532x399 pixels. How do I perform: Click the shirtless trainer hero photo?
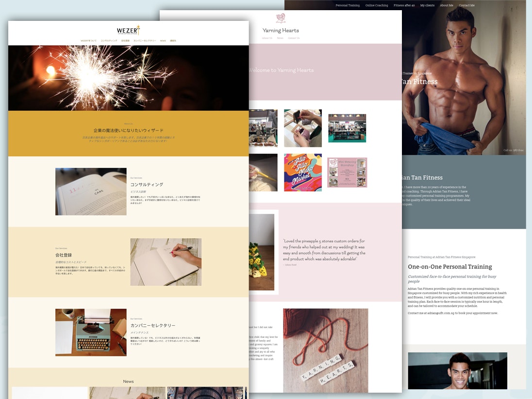point(464,82)
